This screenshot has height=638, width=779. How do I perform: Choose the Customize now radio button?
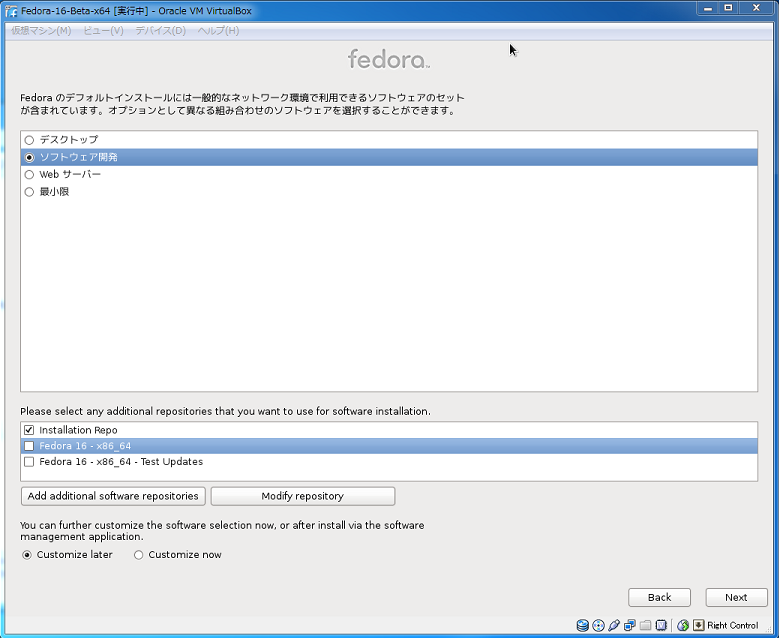coord(139,555)
